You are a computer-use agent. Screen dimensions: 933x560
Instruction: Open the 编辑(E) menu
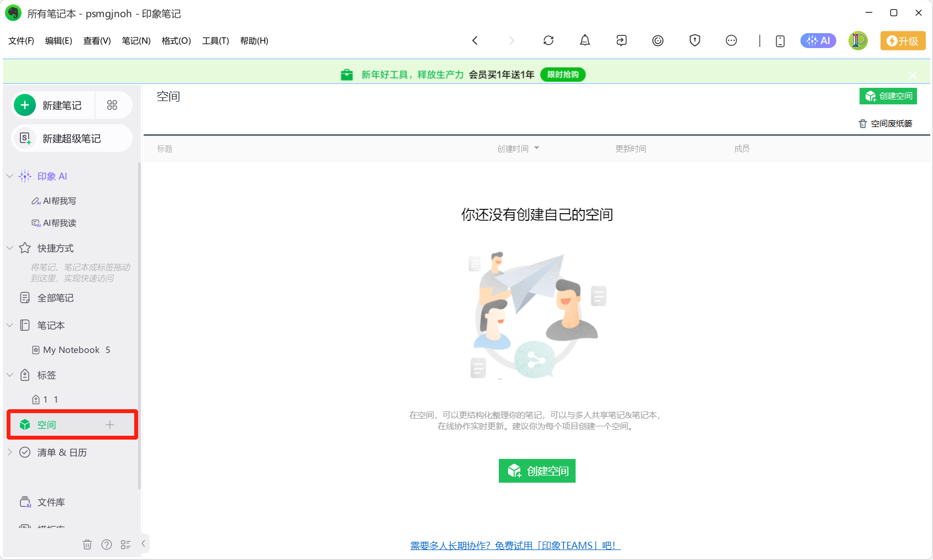(59, 41)
